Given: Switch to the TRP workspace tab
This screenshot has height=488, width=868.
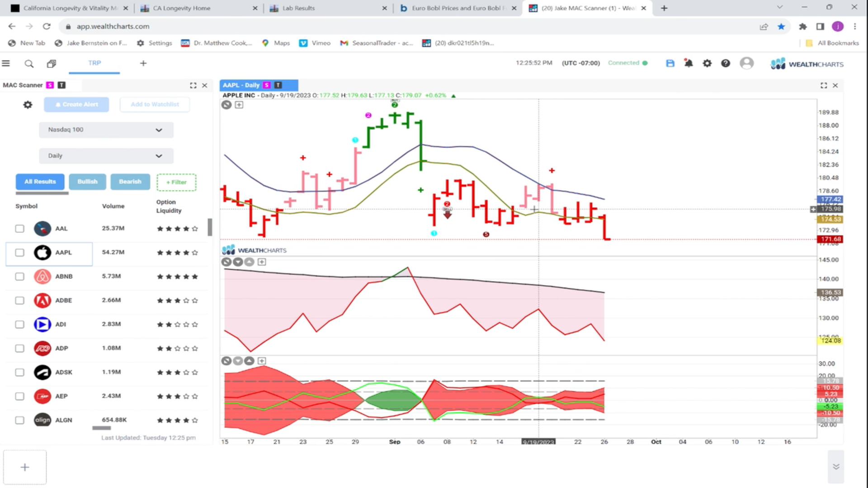Looking at the screenshot, I should 94,63.
